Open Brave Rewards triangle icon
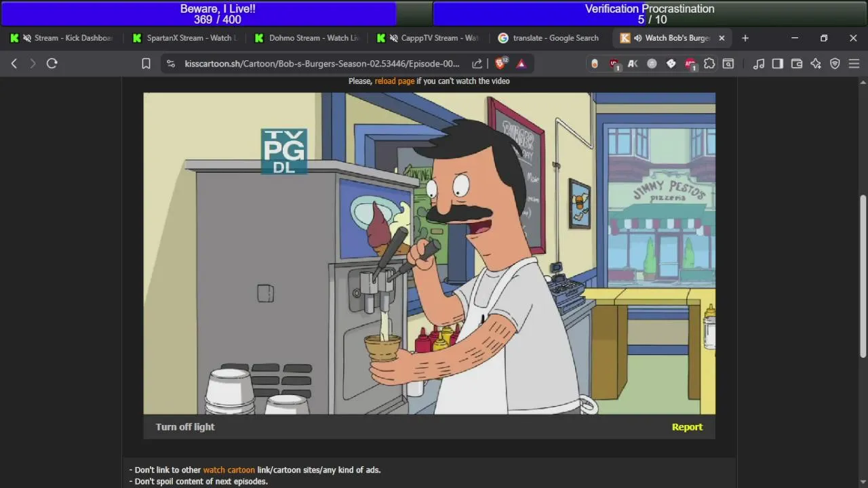This screenshot has width=868, height=488. coord(521,64)
